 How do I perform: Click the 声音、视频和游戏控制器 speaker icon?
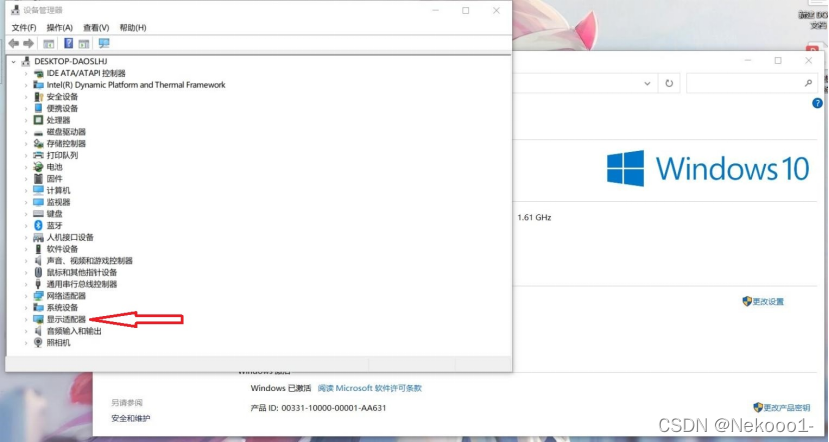[x=38, y=261]
